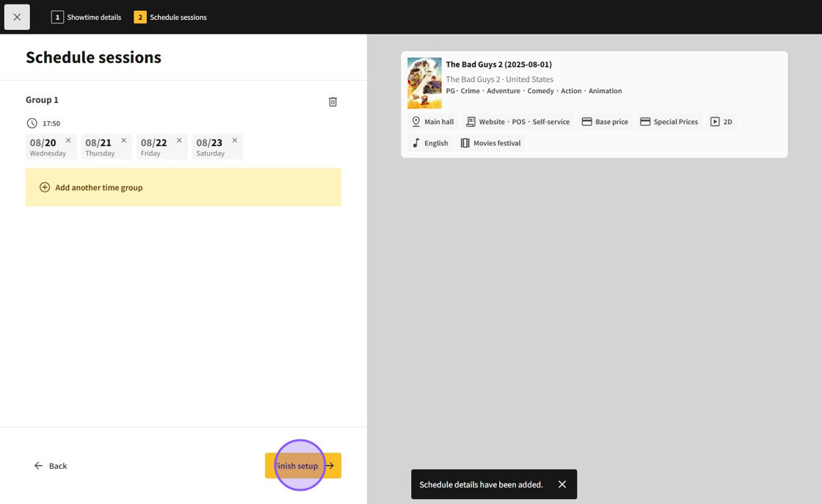Screen dimensions: 822x504
Task: Close the setup wizard with X
Action: tap(17, 17)
